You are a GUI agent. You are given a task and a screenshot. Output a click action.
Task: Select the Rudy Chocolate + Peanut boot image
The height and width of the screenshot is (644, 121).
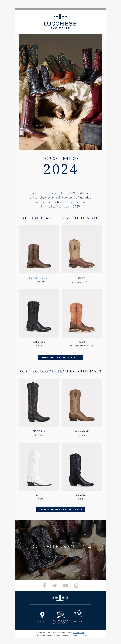pos(82,313)
